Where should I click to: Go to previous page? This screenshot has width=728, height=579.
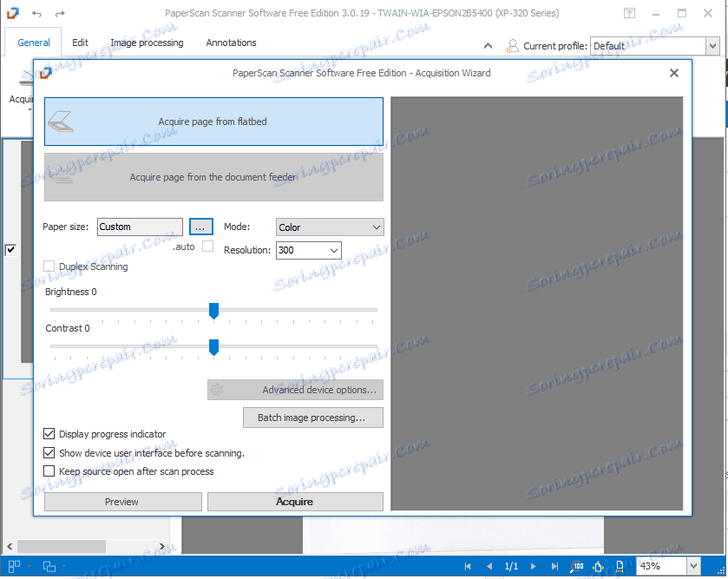[489, 566]
